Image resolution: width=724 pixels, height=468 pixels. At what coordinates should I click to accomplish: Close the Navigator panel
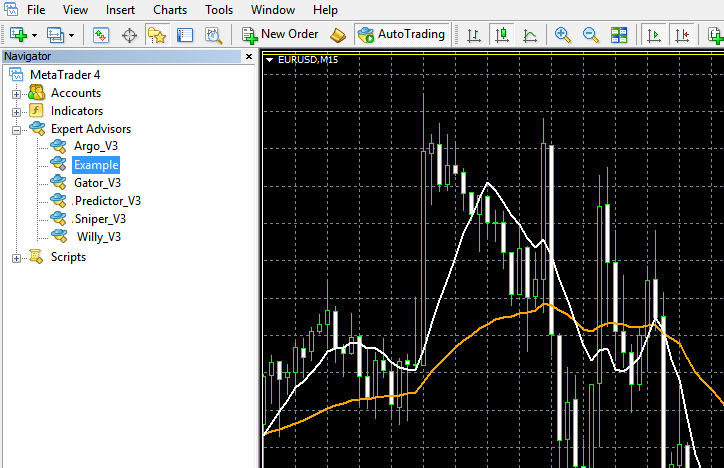[x=249, y=56]
